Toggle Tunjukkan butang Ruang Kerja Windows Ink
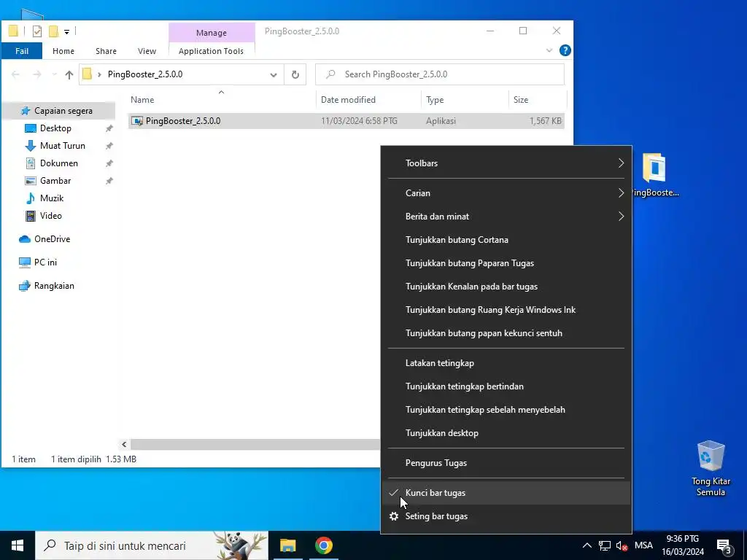The width and height of the screenshot is (747, 560). click(x=506, y=310)
